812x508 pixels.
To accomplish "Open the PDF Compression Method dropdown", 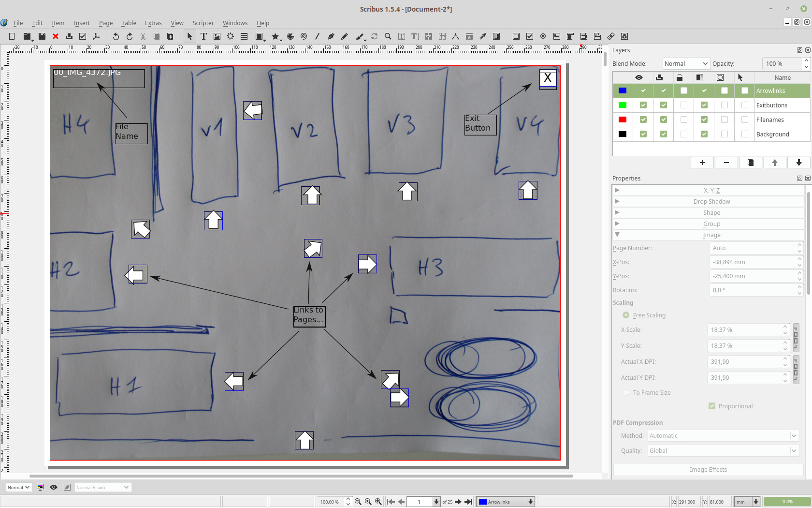I will point(723,436).
